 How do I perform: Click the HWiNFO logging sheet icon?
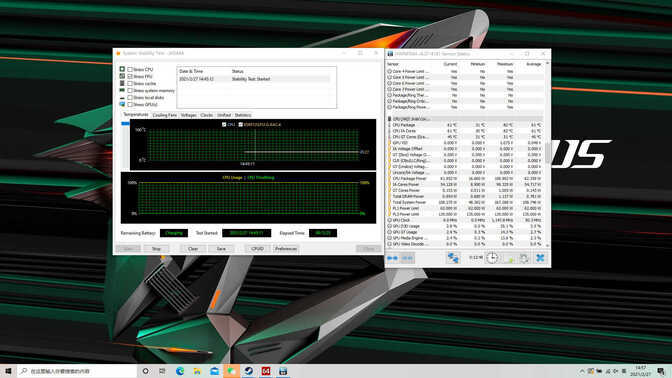click(x=509, y=258)
